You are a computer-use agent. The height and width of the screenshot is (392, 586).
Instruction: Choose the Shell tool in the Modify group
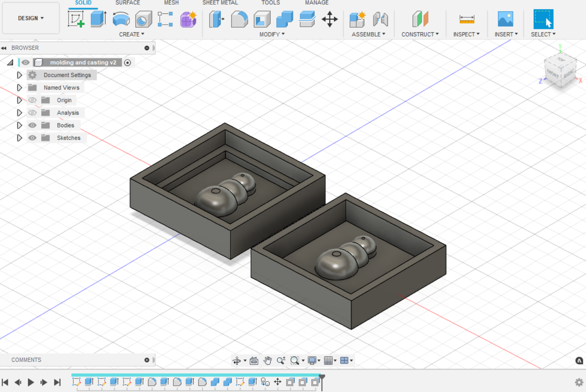pyautogui.click(x=262, y=19)
